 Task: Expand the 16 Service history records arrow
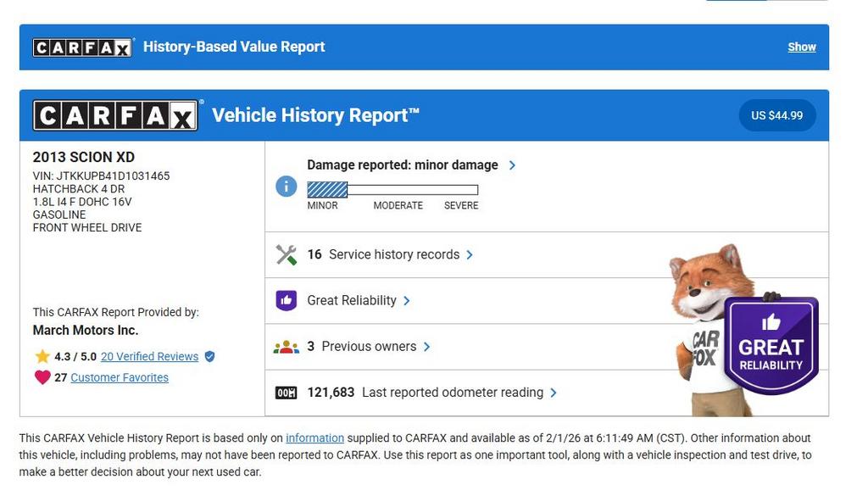point(470,254)
